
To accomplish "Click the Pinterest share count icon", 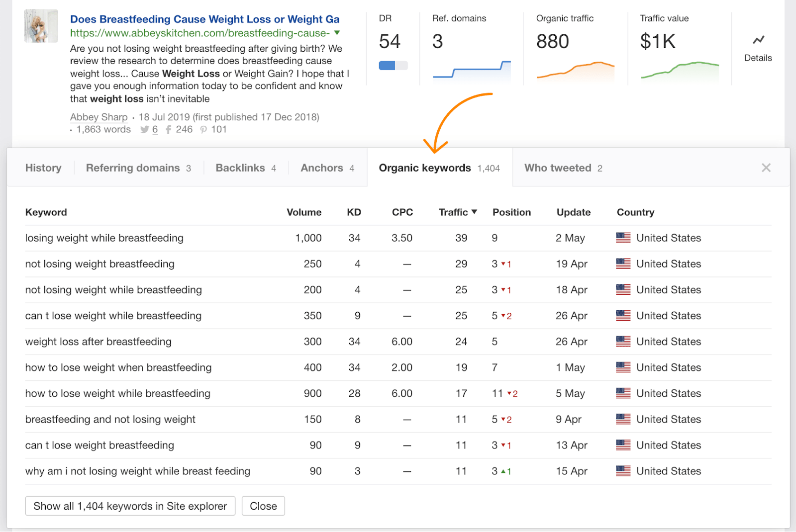I will pos(203,129).
